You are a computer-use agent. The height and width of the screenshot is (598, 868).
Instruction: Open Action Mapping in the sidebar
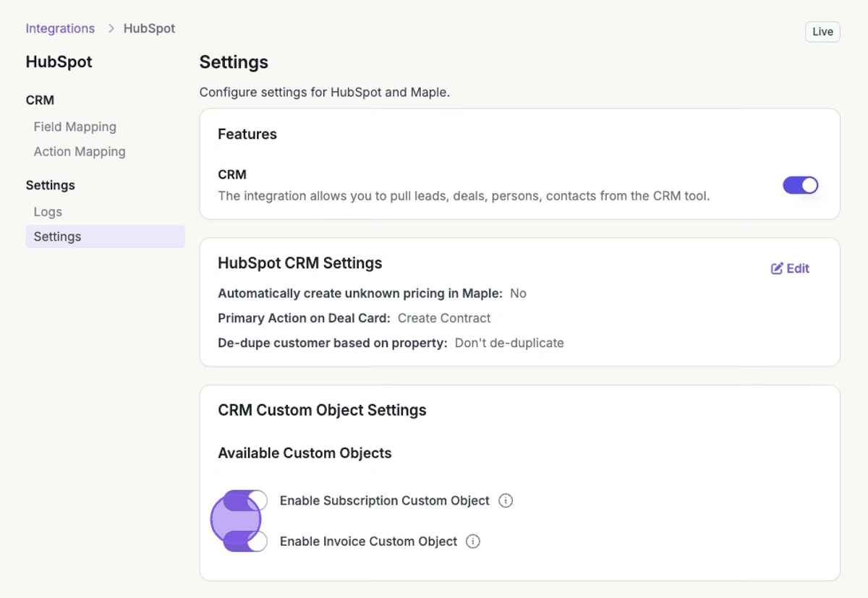(x=80, y=152)
